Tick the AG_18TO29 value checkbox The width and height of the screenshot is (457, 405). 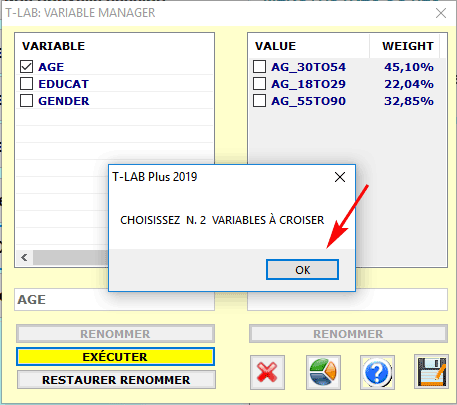point(259,84)
